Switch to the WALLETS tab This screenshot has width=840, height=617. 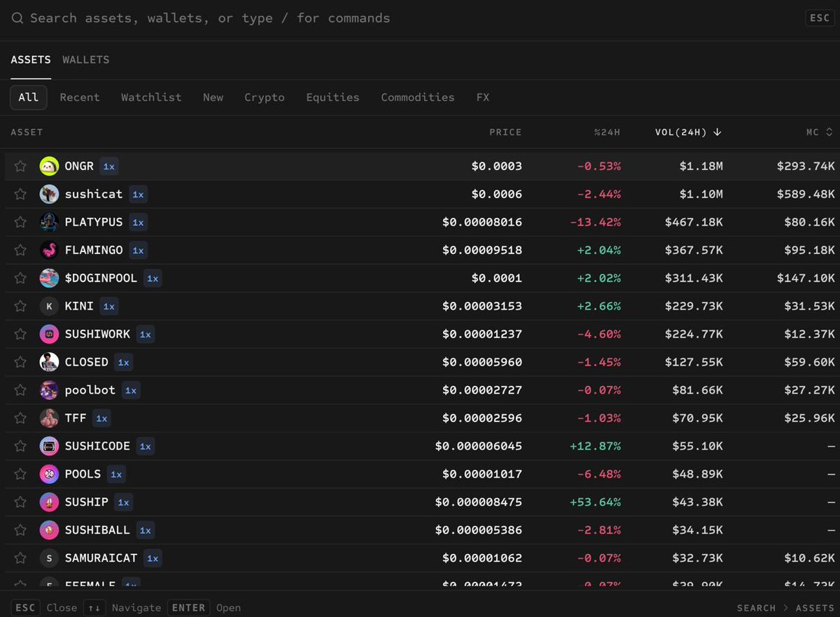[86, 60]
